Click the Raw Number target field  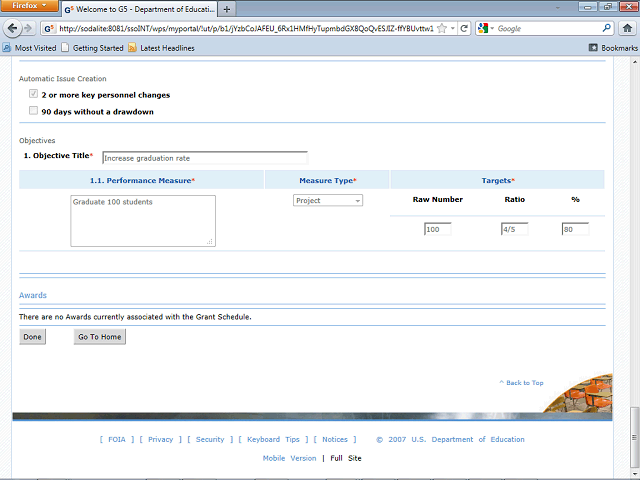tap(438, 229)
